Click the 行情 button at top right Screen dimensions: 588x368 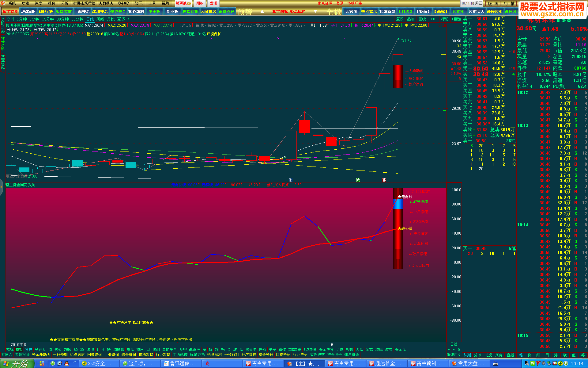coord(510,3)
